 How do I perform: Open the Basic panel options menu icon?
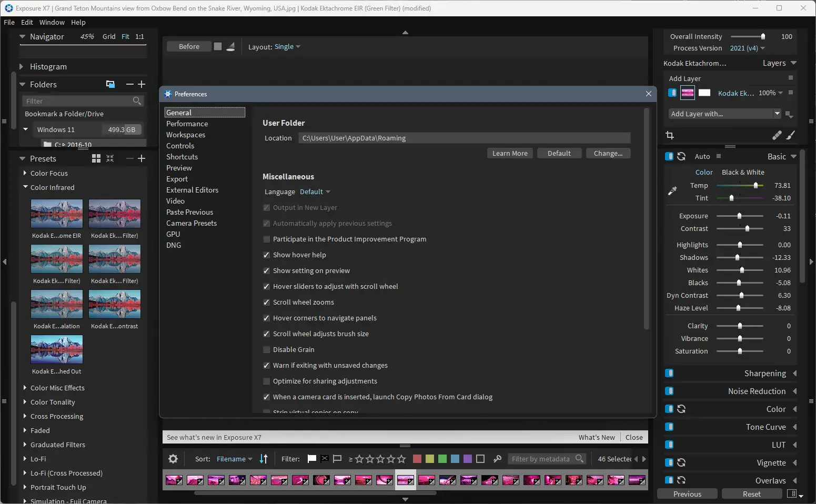pyautogui.click(x=719, y=156)
